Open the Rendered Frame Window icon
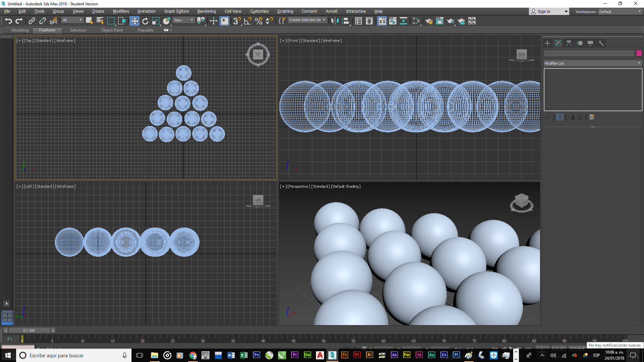 coord(440,21)
